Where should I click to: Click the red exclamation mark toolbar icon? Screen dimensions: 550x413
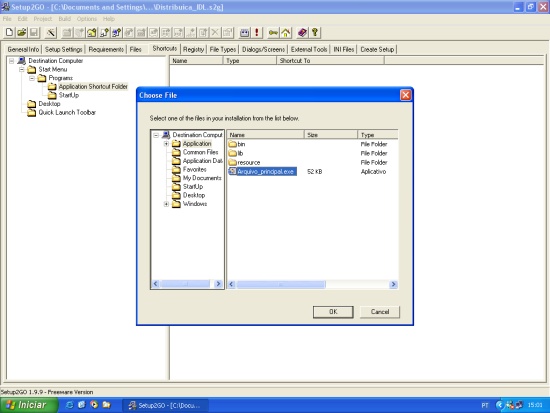point(257,33)
